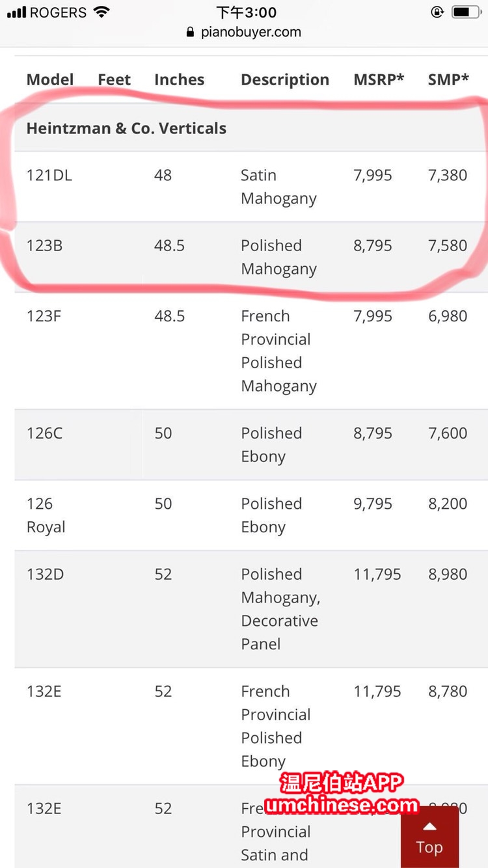
Task: Tap the 132D model 11,795 MSRP price
Action: coord(377,574)
